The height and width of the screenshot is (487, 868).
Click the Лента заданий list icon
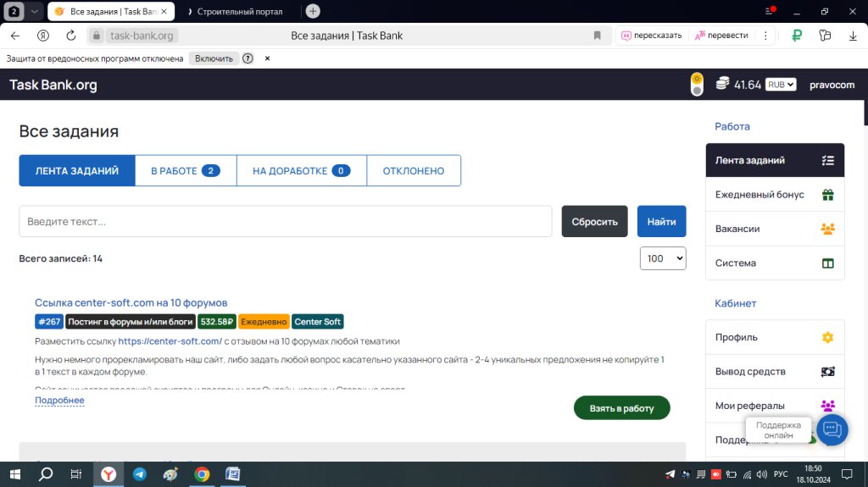pos(827,160)
